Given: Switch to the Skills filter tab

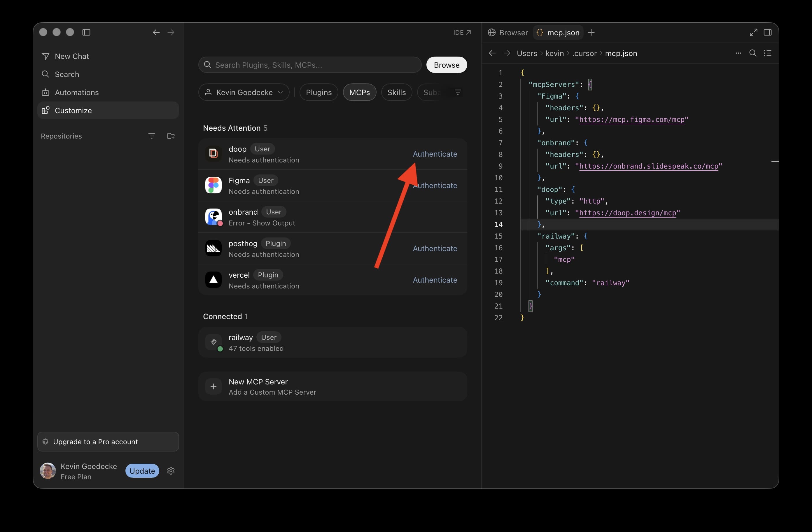Looking at the screenshot, I should tap(396, 92).
